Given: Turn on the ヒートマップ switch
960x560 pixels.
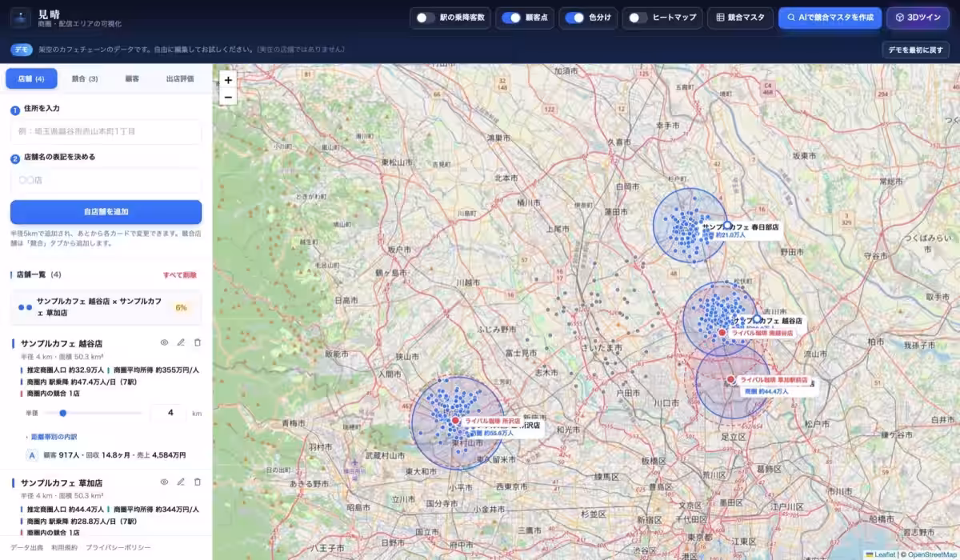Looking at the screenshot, I should point(638,18).
